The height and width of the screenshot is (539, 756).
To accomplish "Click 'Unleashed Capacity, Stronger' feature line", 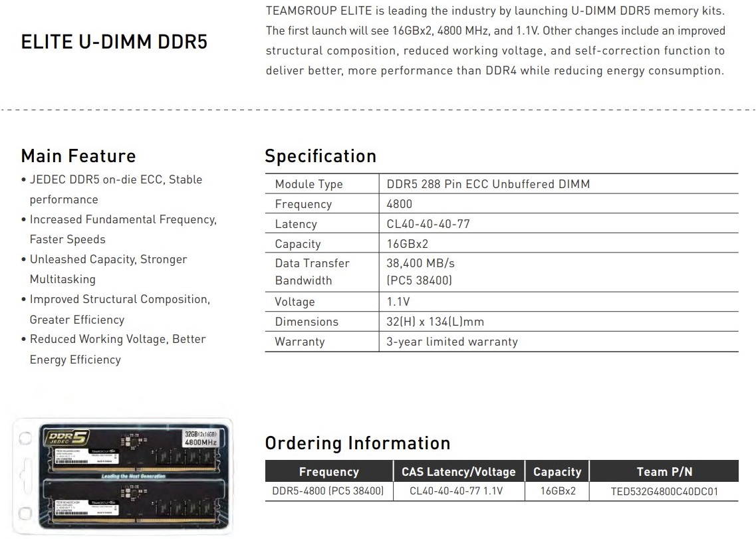I will point(108,260).
